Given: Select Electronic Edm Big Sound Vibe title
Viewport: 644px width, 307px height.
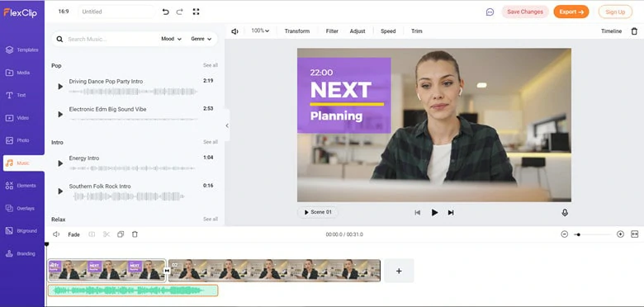Looking at the screenshot, I should (x=107, y=109).
